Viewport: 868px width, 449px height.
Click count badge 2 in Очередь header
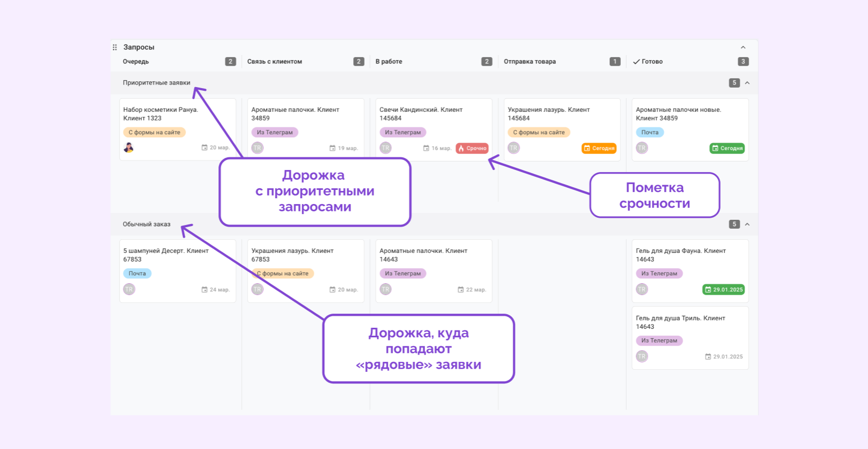(230, 62)
